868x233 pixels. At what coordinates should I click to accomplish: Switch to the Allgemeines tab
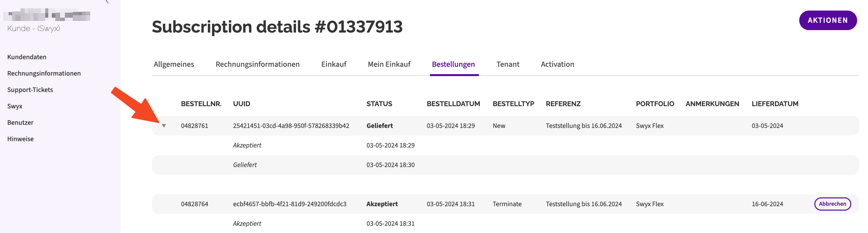tap(174, 64)
